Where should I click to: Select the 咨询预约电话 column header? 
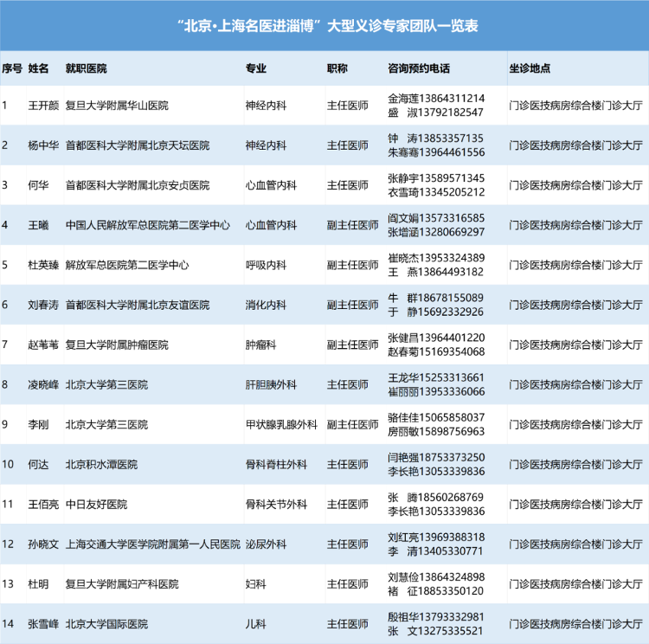coord(419,68)
